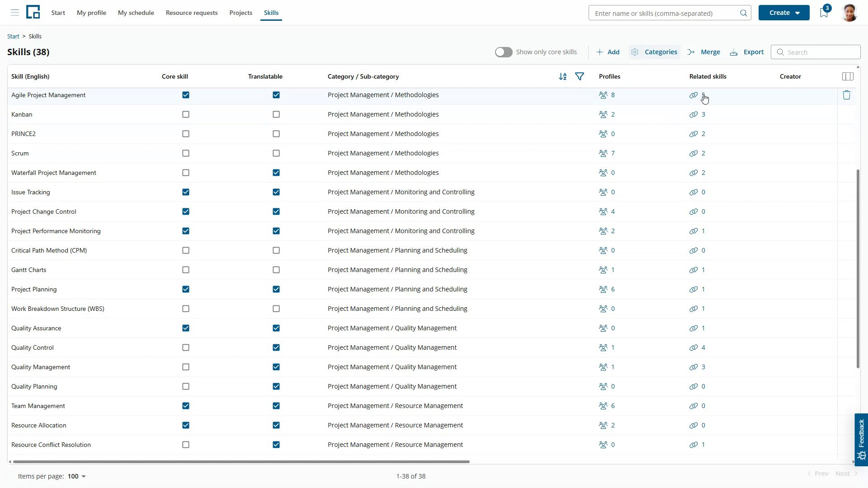Image resolution: width=868 pixels, height=488 pixels.
Task: Click Add skill button
Action: coord(608,52)
